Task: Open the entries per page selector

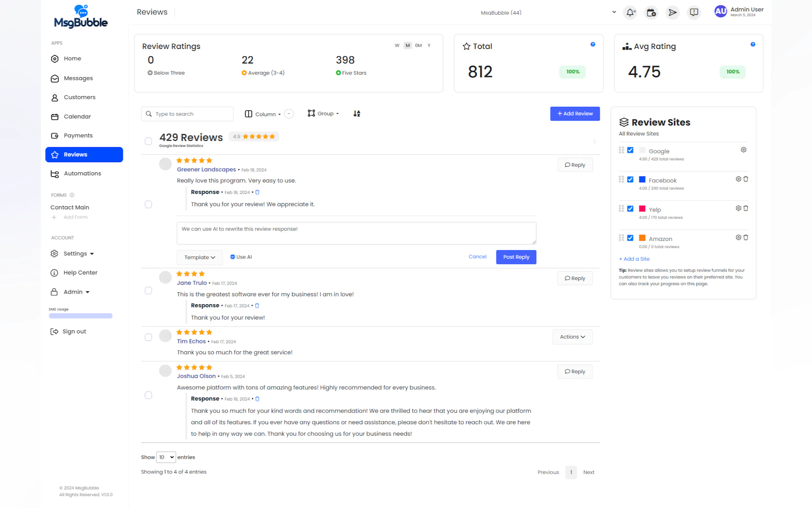Action: pyautogui.click(x=166, y=457)
